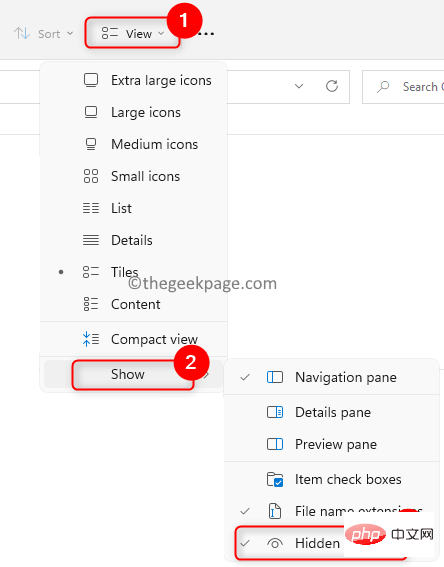Click the Details view lines icon

click(91, 240)
